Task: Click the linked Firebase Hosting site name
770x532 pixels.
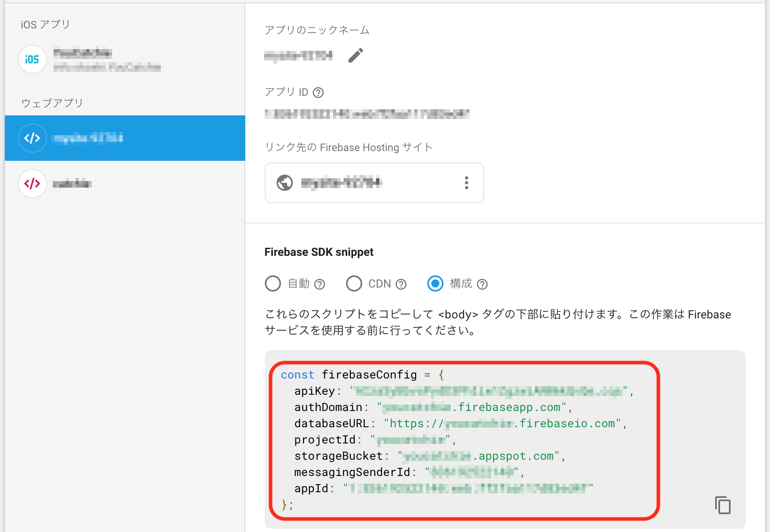Action: [342, 183]
